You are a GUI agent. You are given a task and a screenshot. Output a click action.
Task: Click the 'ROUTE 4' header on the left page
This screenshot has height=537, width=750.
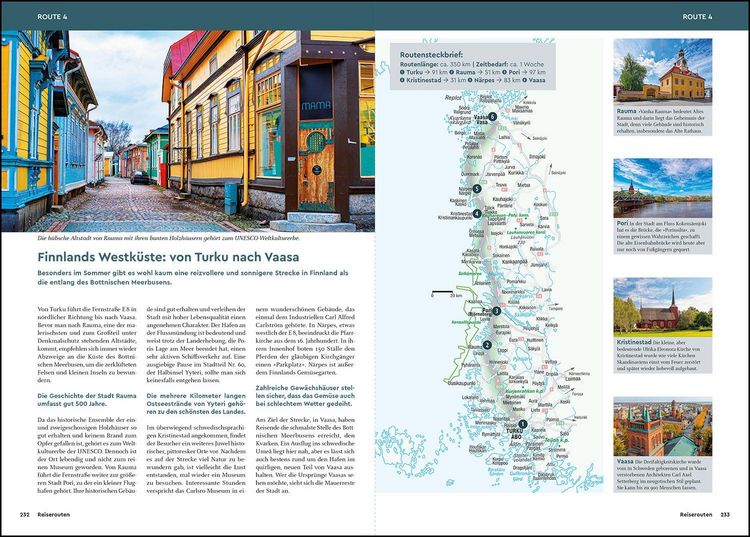point(52,16)
